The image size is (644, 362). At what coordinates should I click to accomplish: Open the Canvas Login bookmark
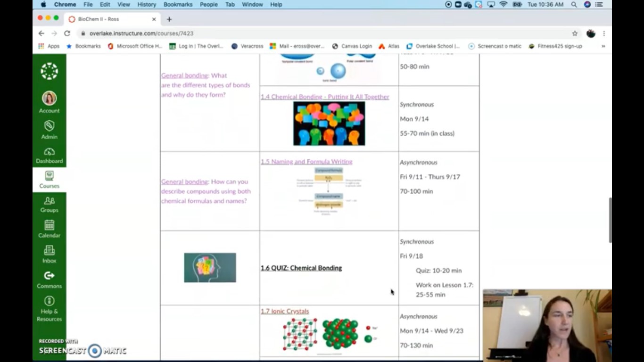tap(352, 46)
